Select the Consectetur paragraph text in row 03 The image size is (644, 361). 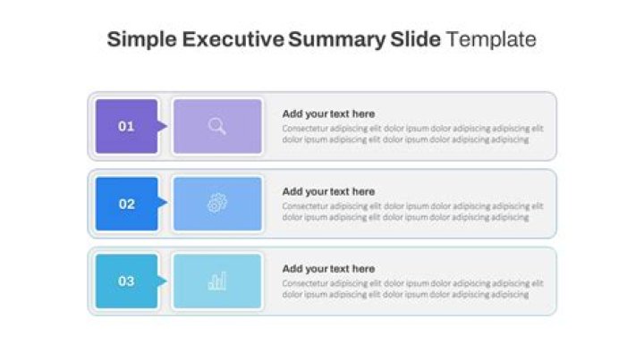412,290
